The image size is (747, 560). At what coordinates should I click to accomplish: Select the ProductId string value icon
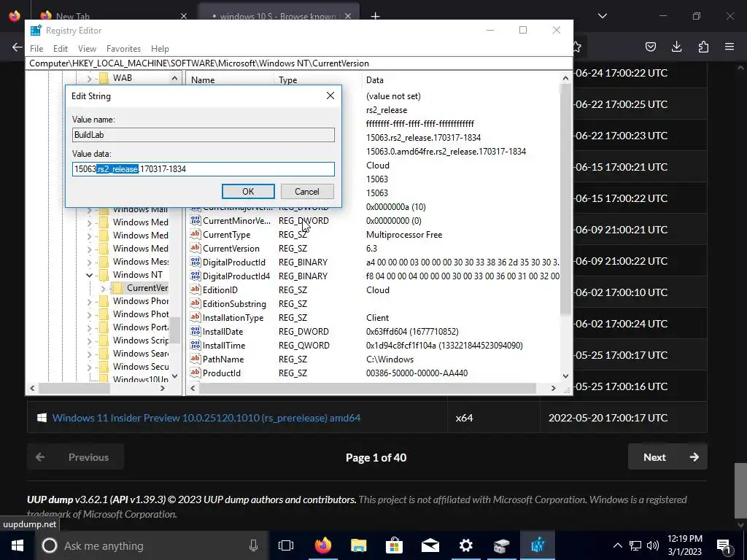click(196, 373)
